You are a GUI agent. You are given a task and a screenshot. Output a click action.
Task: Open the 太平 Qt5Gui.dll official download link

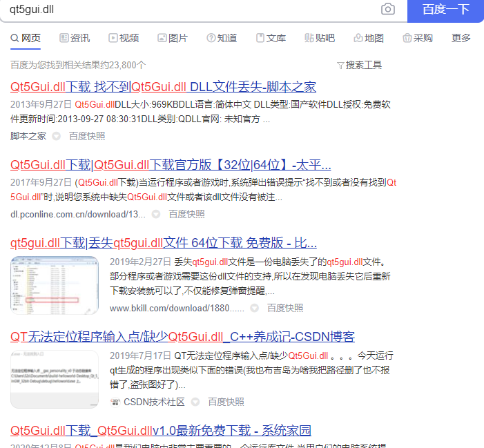click(x=171, y=165)
